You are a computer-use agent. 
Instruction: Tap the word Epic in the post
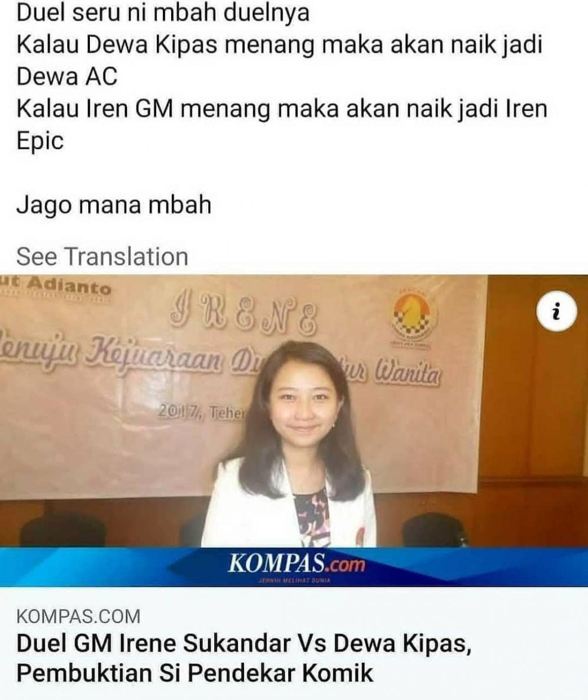[x=40, y=141]
